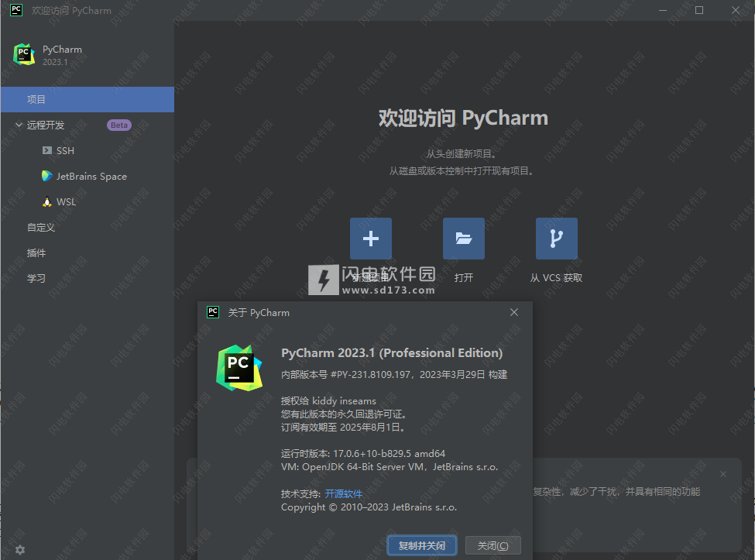Click the PyCharm 2023.1 (Professional Edition) heading
This screenshot has height=560, width=755.
[392, 353]
